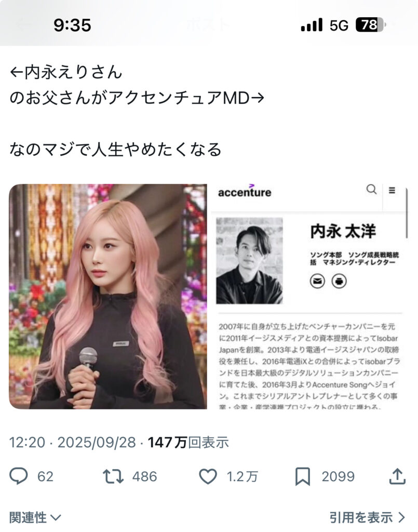Click the print icon on profile
418x532 pixels.
[x=339, y=281]
